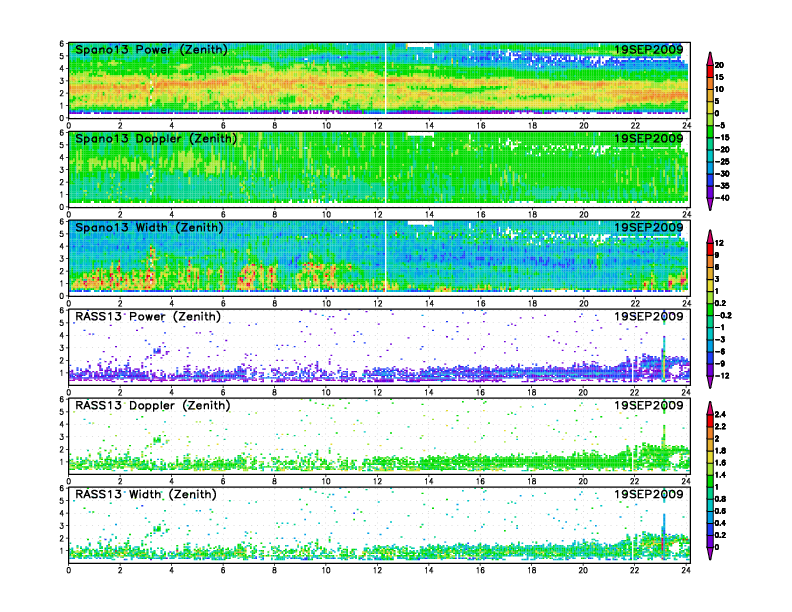The height and width of the screenshot is (612, 792).
Task: Click the 'RASS13 Doppler (Zenith)' panel title
Action: pos(153,405)
